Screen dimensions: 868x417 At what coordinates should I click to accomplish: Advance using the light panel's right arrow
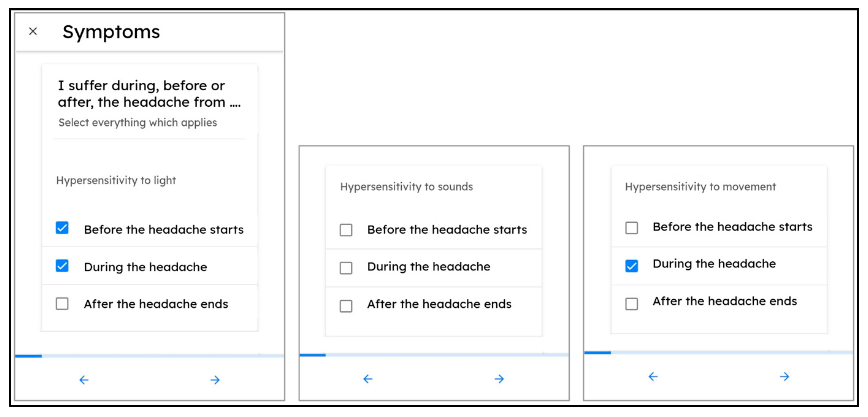tap(215, 380)
